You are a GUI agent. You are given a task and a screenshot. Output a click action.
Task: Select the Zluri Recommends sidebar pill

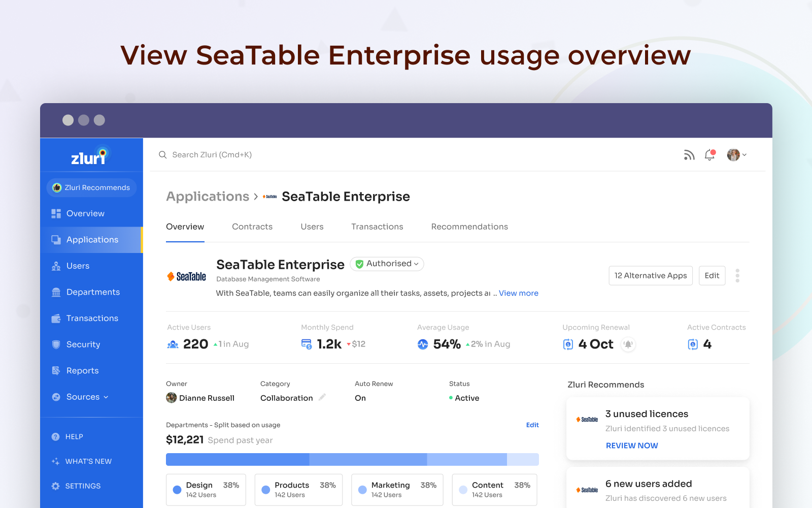[x=92, y=187]
